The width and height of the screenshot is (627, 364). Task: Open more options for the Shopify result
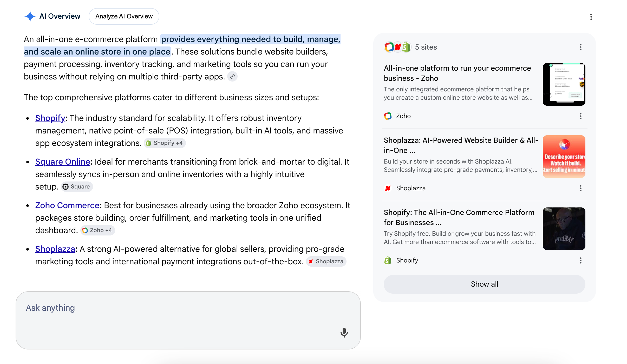point(580,260)
